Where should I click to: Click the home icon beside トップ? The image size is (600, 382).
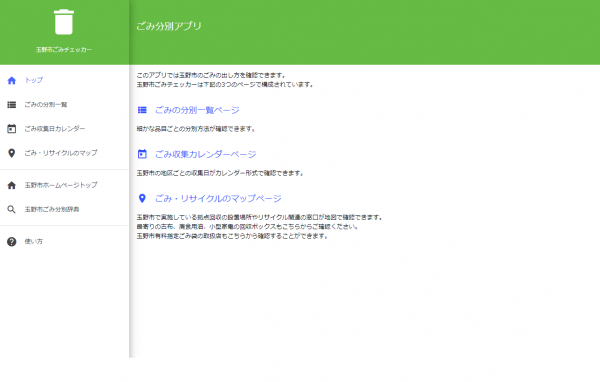pyautogui.click(x=12, y=80)
